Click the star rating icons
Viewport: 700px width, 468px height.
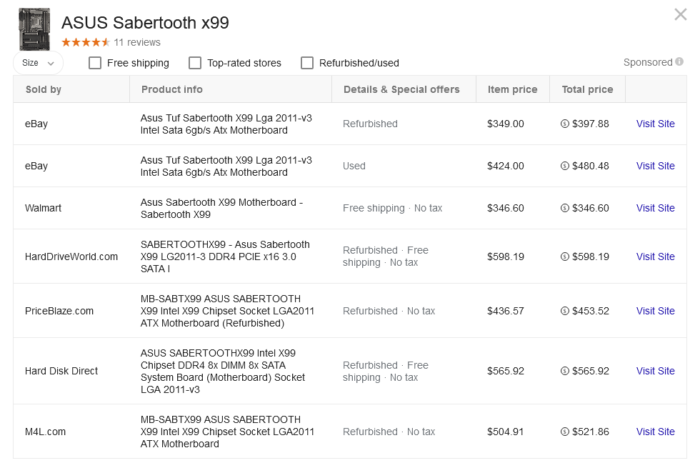point(85,43)
